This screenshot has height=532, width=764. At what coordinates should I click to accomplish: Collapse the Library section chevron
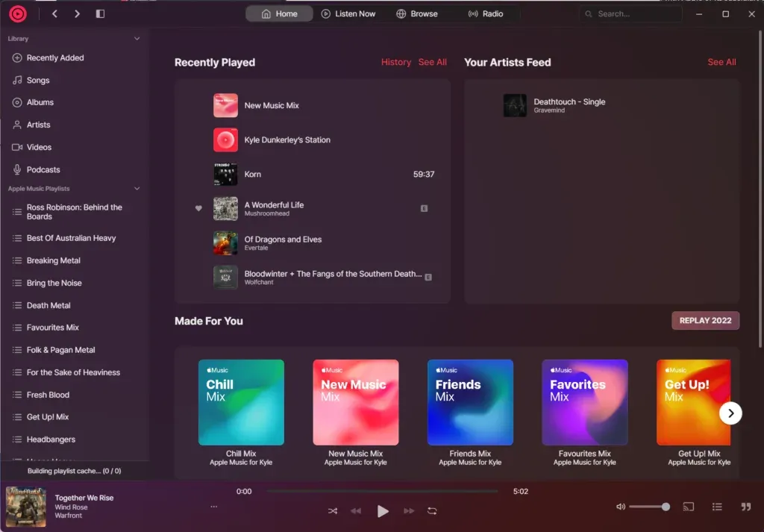137,39
